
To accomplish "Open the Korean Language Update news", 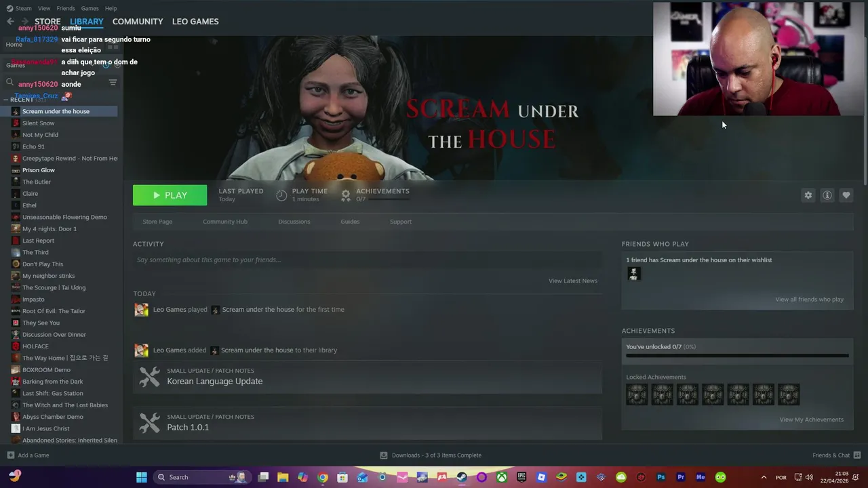I will [x=215, y=381].
